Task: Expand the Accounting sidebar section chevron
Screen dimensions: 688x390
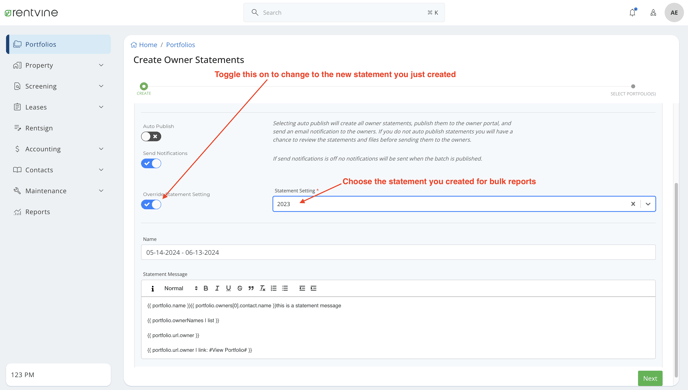Action: (101, 149)
